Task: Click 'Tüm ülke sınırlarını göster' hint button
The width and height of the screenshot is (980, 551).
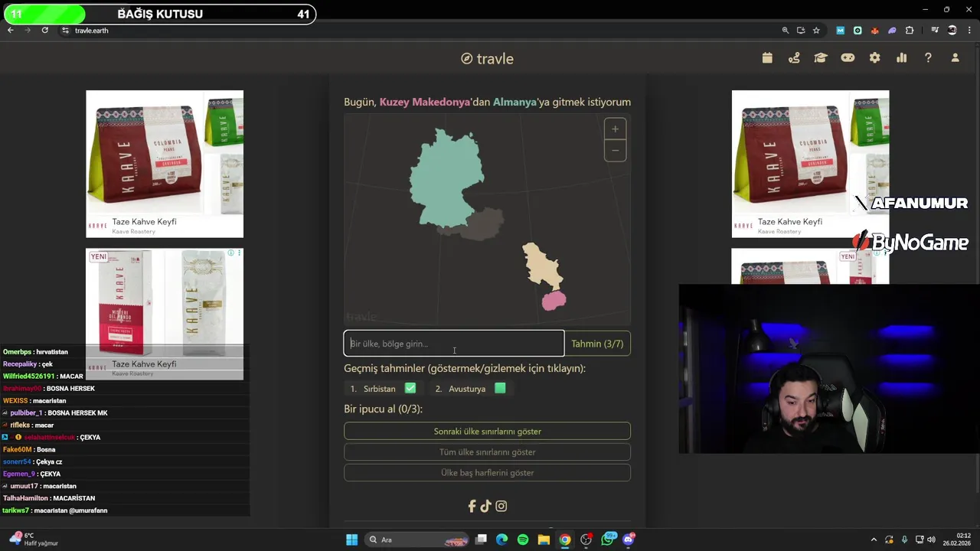Action: point(487,452)
